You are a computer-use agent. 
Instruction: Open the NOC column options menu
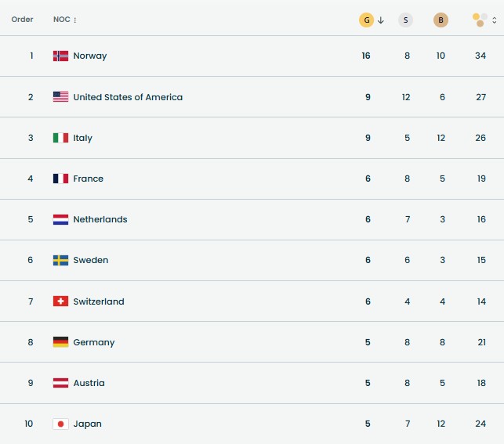(75, 20)
